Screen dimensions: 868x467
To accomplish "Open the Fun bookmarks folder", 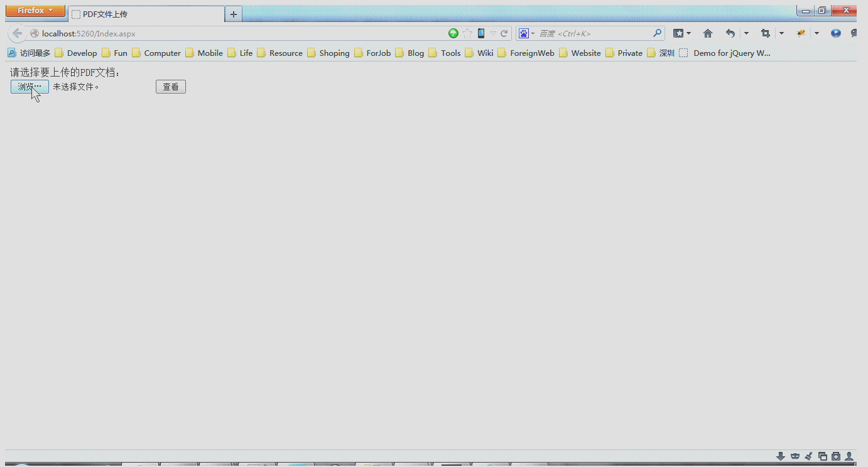I will (x=115, y=53).
